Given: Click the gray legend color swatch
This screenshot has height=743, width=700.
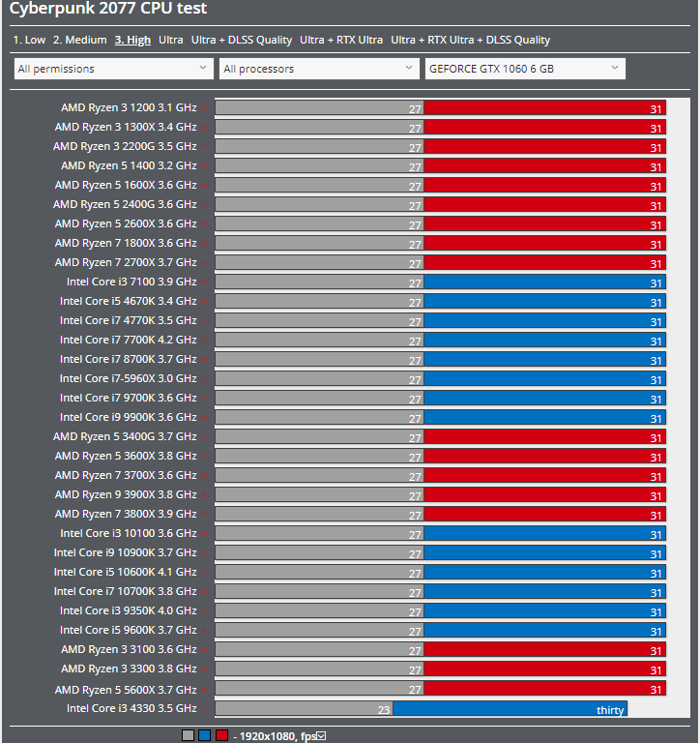Looking at the screenshot, I should [x=188, y=735].
